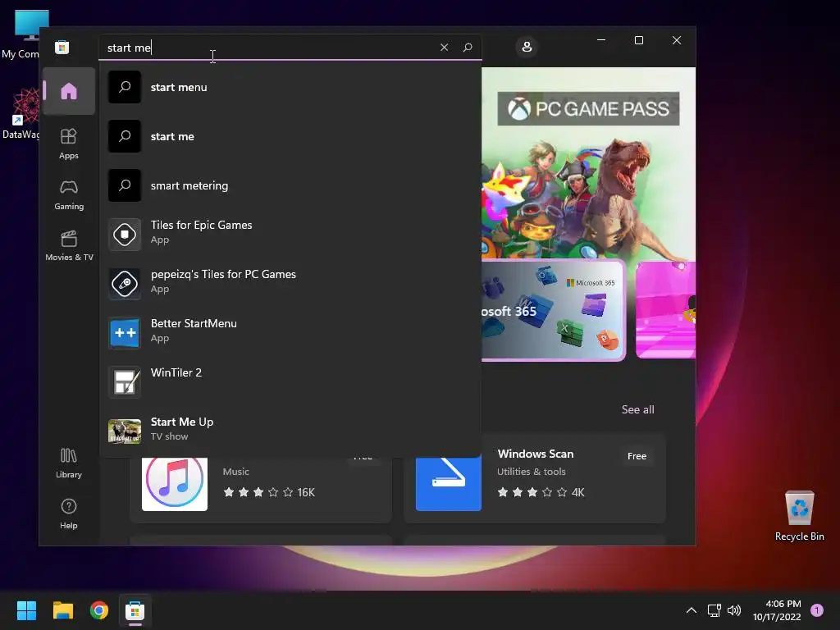Open the Help section

(69, 514)
